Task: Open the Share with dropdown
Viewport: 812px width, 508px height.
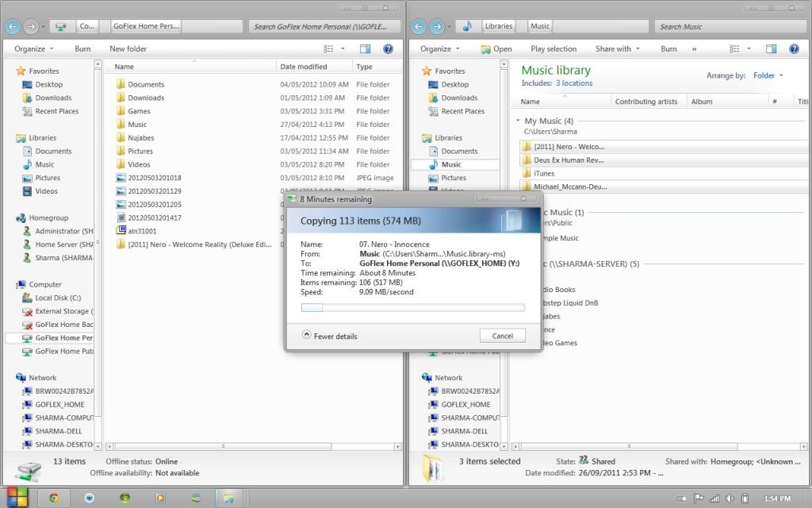Action: (617, 48)
